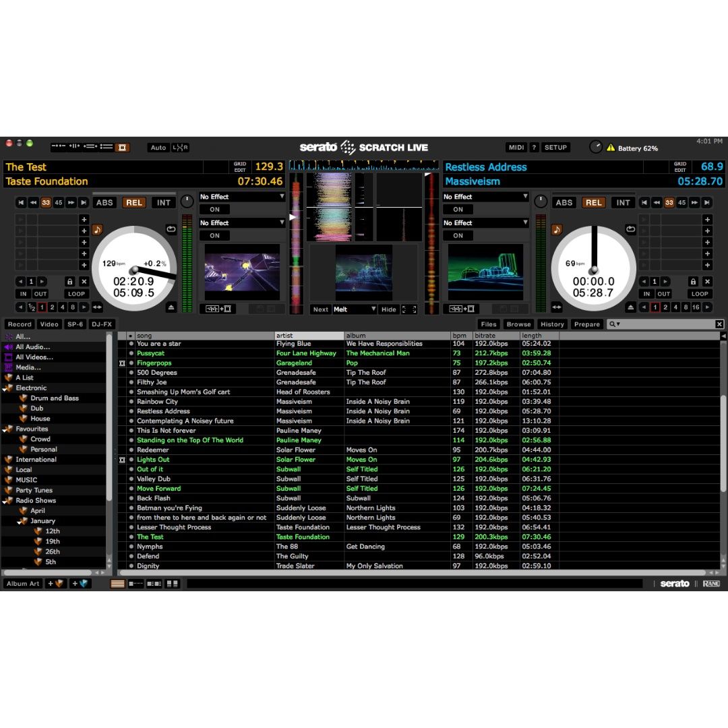Viewport: 728px width, 728px height.
Task: Skip to next track on right deck
Action: pyautogui.click(x=706, y=202)
